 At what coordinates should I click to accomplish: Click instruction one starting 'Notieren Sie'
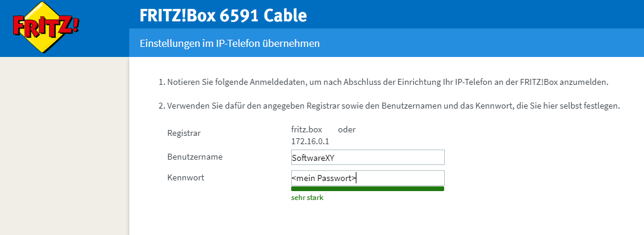(383, 82)
